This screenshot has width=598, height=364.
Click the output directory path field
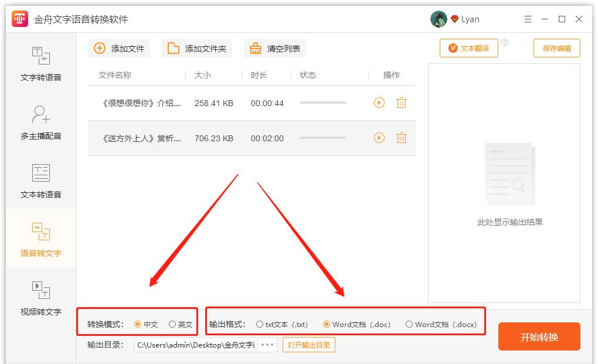click(193, 345)
